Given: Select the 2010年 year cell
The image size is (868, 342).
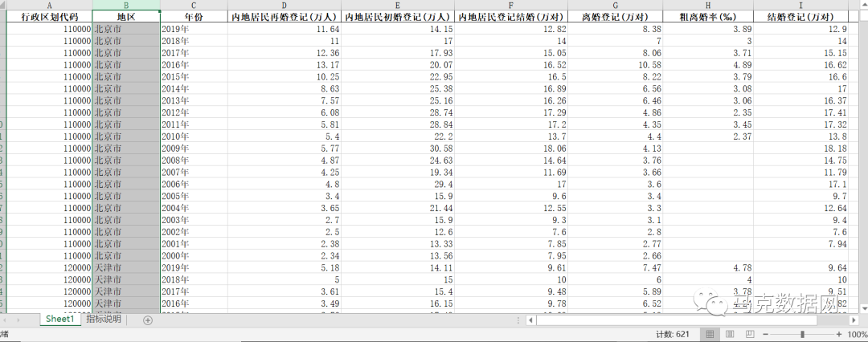Looking at the screenshot, I should [x=194, y=136].
